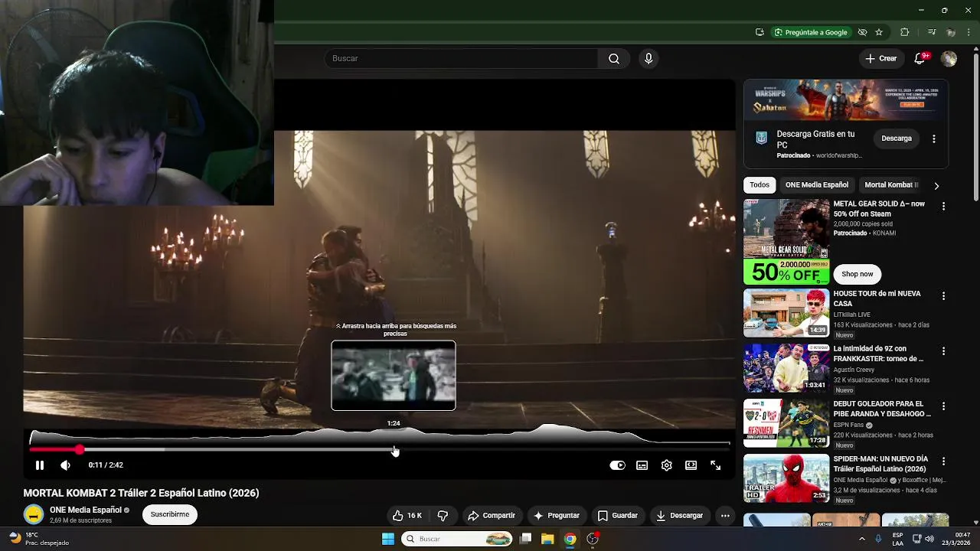
Task: Open the YouTube account avatar menu
Action: pos(949,59)
